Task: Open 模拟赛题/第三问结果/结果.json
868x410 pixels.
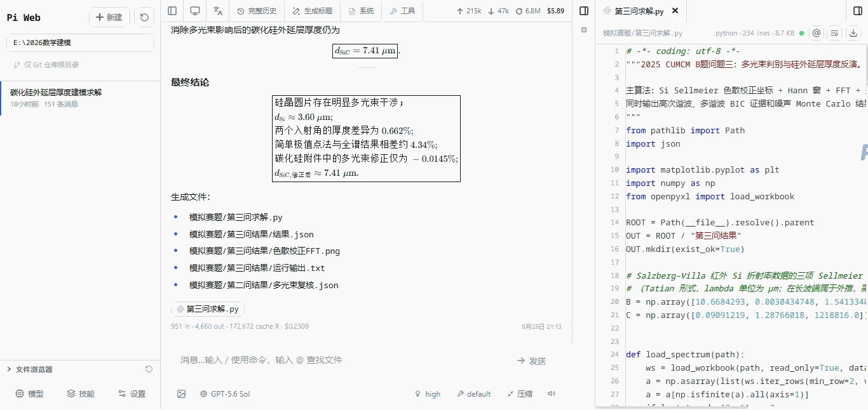Action: 252,234
